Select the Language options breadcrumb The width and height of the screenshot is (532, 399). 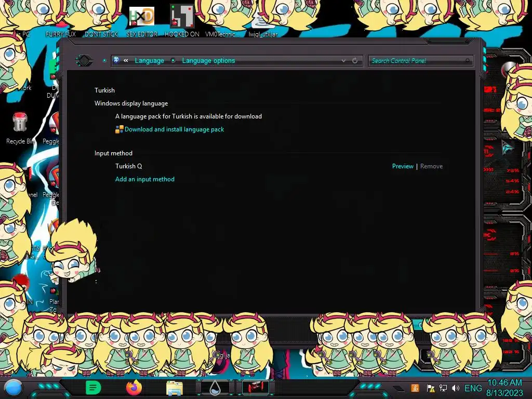208,61
